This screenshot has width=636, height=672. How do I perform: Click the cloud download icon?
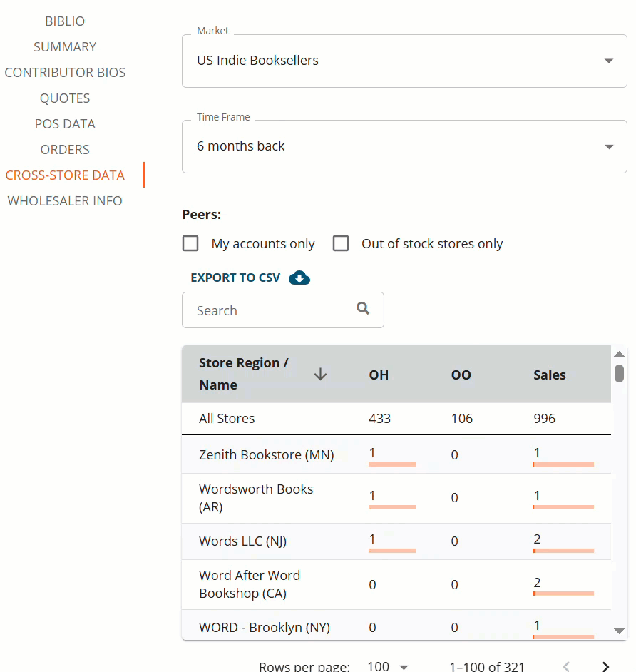tap(299, 278)
